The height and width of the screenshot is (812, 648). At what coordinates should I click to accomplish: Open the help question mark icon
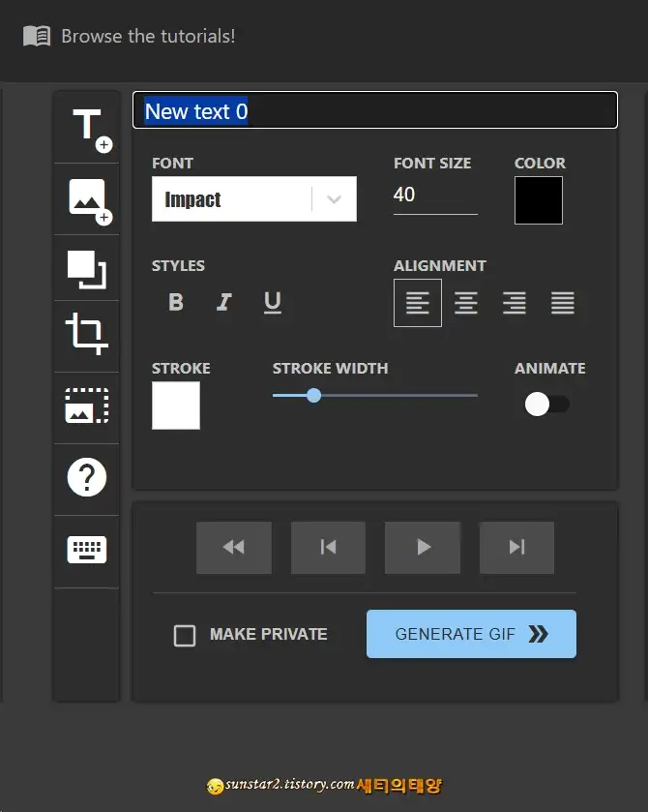[87, 477]
